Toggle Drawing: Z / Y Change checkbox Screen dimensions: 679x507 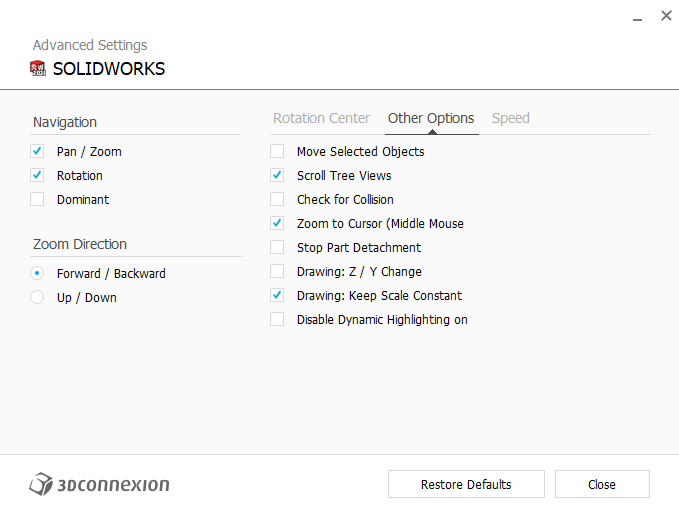(x=277, y=271)
